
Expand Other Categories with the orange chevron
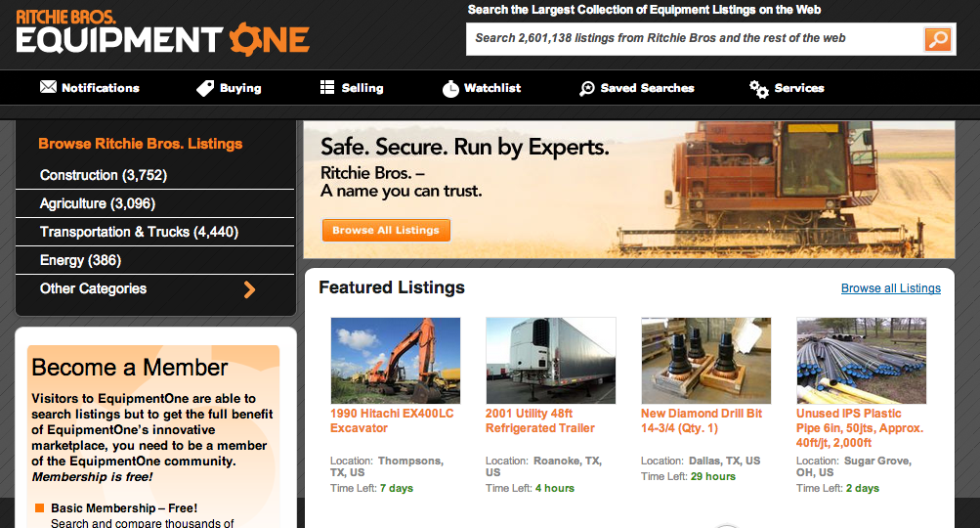pyautogui.click(x=249, y=289)
